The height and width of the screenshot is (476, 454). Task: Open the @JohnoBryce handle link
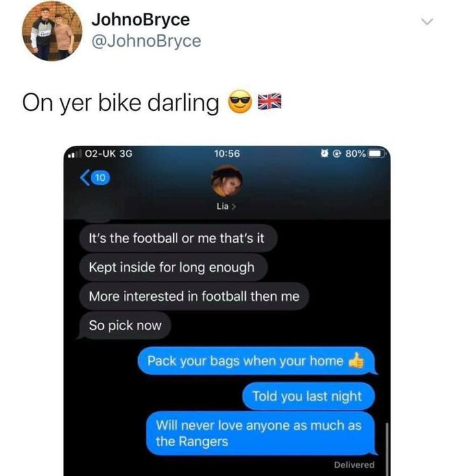tap(146, 41)
